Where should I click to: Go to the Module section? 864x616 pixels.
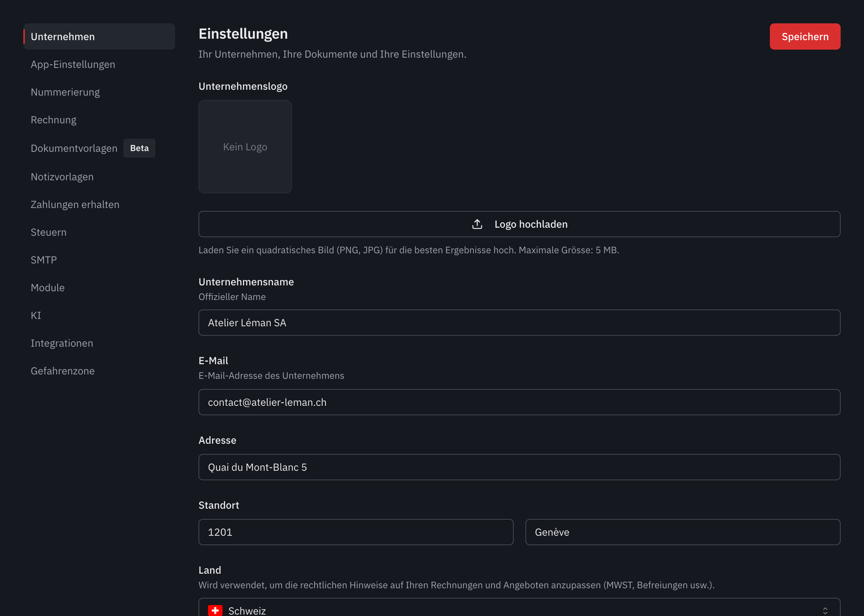48,288
